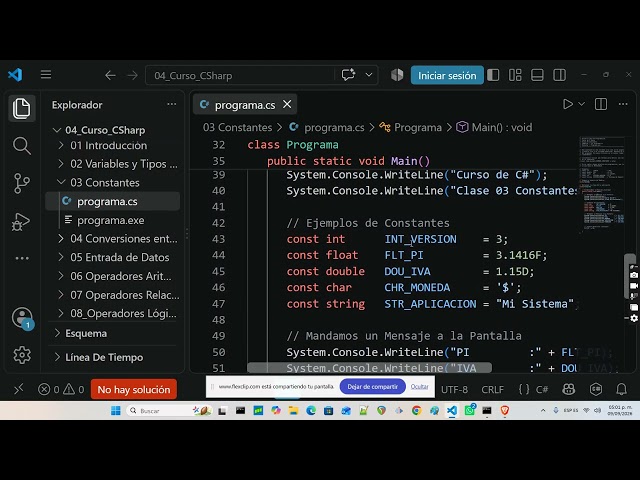The height and width of the screenshot is (480, 640).
Task: Open the Search view in activity bar
Action: [x=22, y=146]
